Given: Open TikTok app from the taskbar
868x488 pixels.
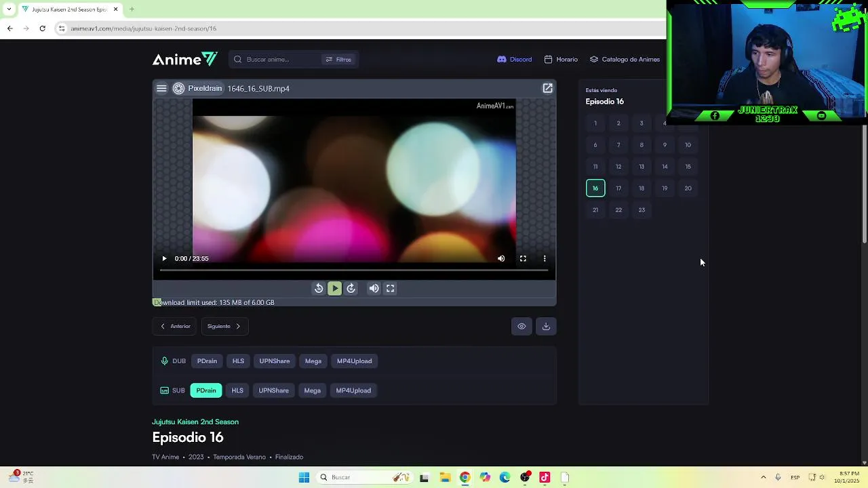Looking at the screenshot, I should click(x=545, y=477).
